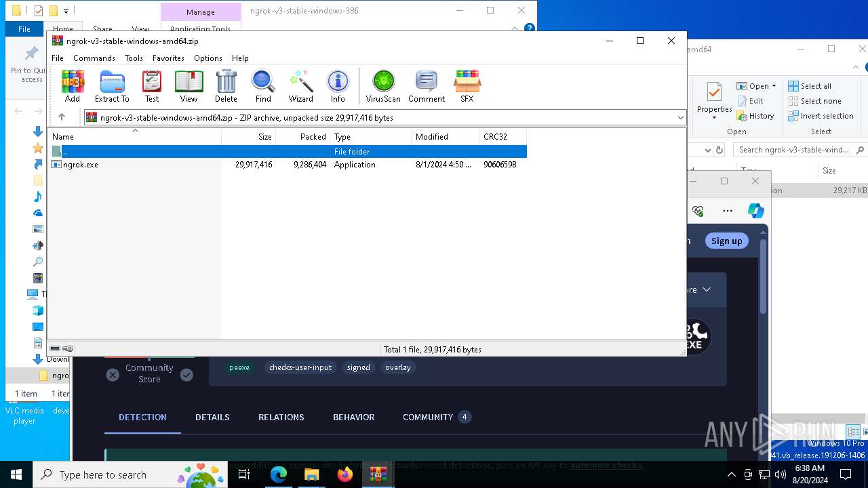This screenshot has height=488, width=868.
Task: Open WinRAR File menu
Action: (x=58, y=58)
